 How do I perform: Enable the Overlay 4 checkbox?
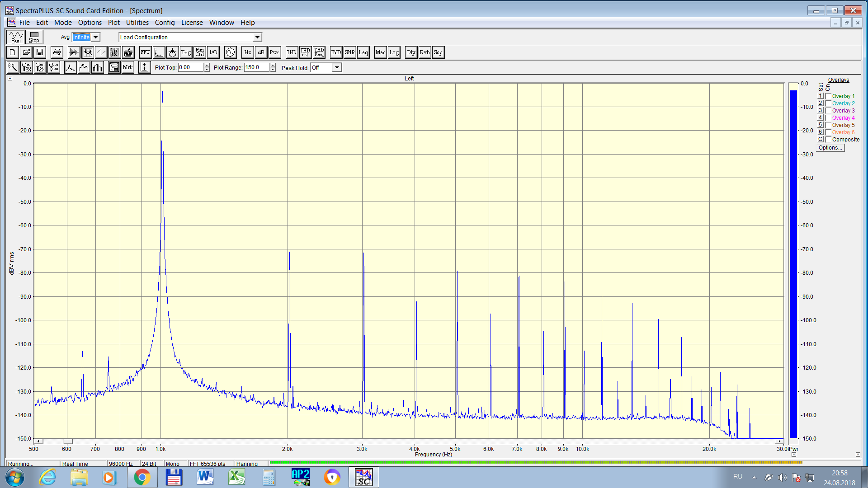828,118
